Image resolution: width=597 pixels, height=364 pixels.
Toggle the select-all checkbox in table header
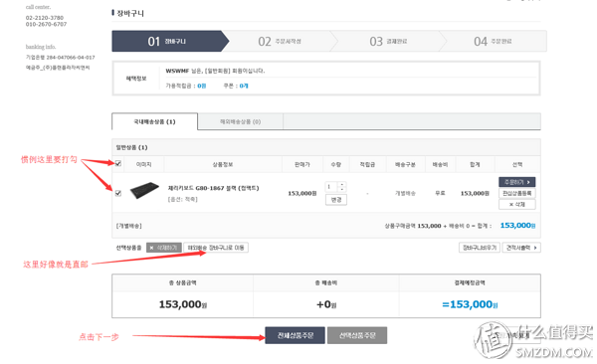pyautogui.click(x=118, y=163)
